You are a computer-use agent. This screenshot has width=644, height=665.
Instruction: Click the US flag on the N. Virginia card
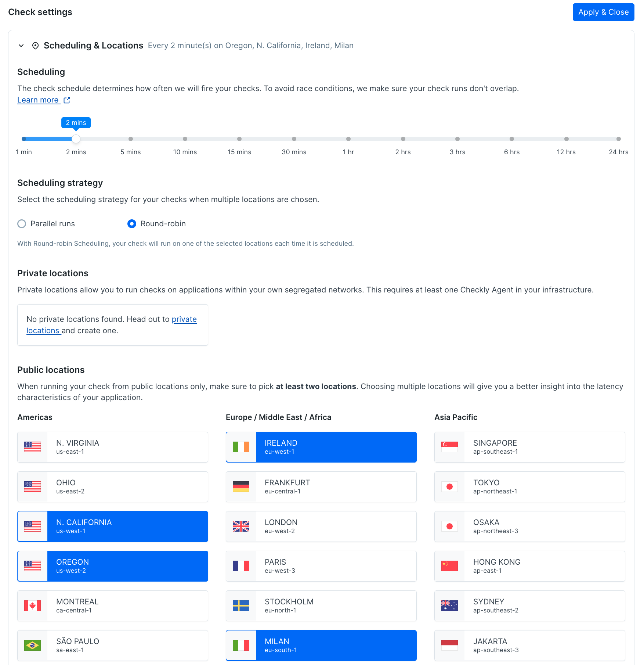pyautogui.click(x=32, y=447)
